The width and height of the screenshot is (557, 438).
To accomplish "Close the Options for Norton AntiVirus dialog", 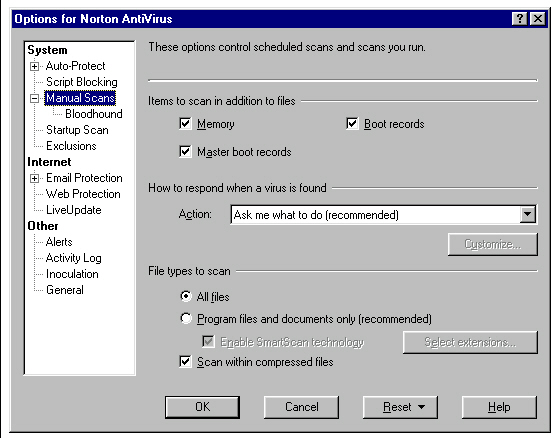I will (x=538, y=18).
